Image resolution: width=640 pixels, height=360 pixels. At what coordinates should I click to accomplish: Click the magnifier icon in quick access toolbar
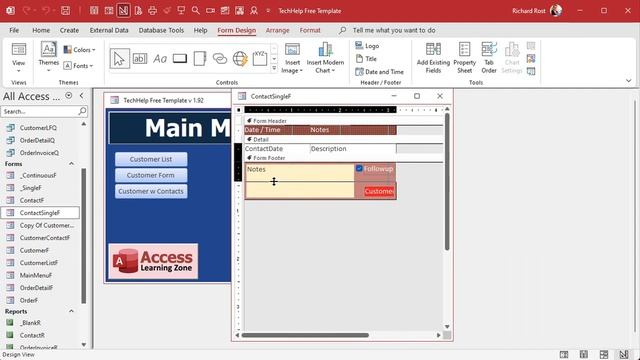click(x=196, y=11)
